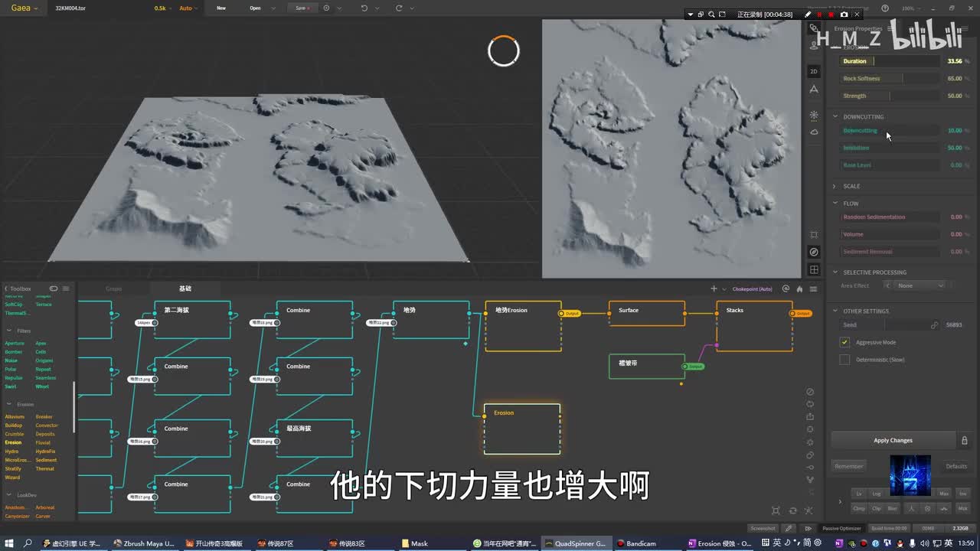Toggle the Toolbox pill switch
Screen dimensions: 980x551
[54, 289]
